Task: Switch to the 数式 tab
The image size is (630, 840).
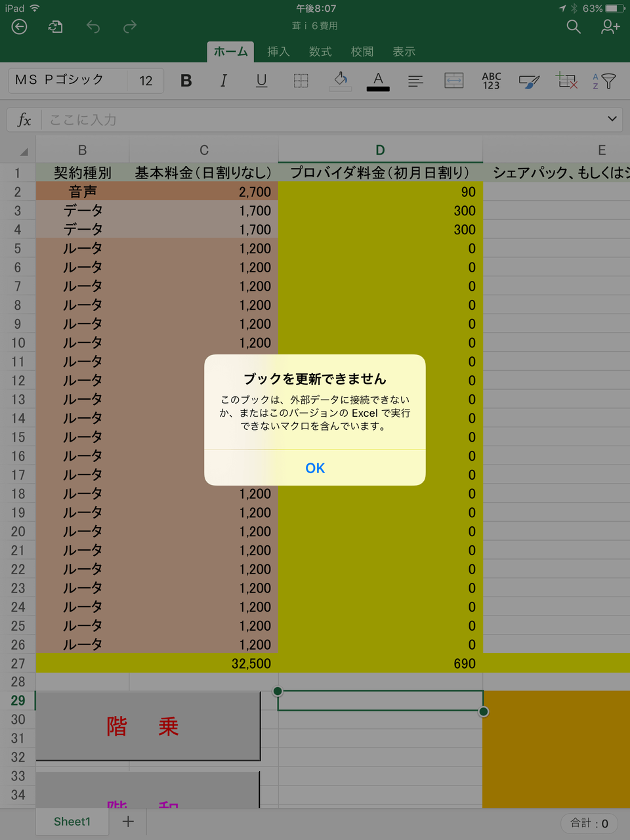Action: coord(320,52)
